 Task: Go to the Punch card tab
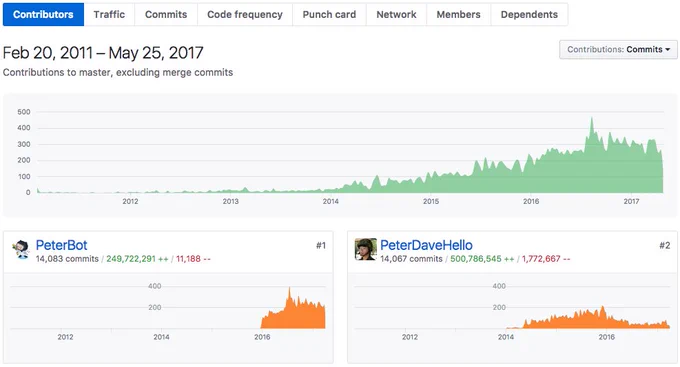329,14
